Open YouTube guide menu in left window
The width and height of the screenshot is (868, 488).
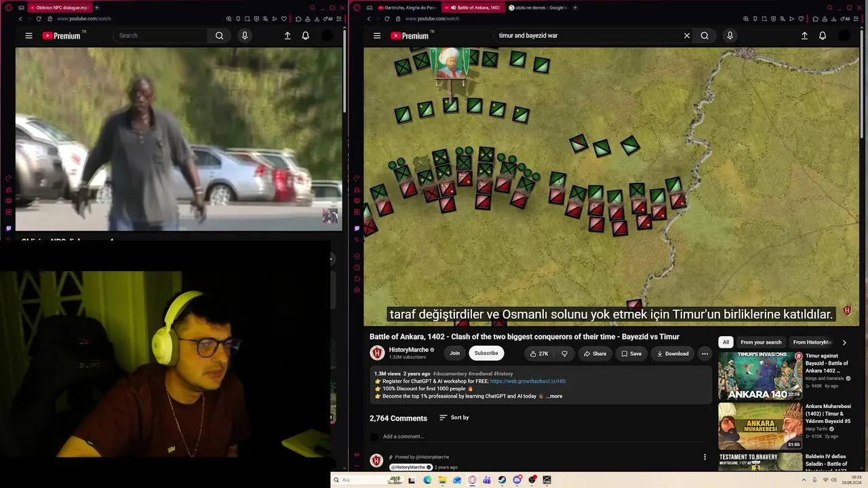click(28, 36)
